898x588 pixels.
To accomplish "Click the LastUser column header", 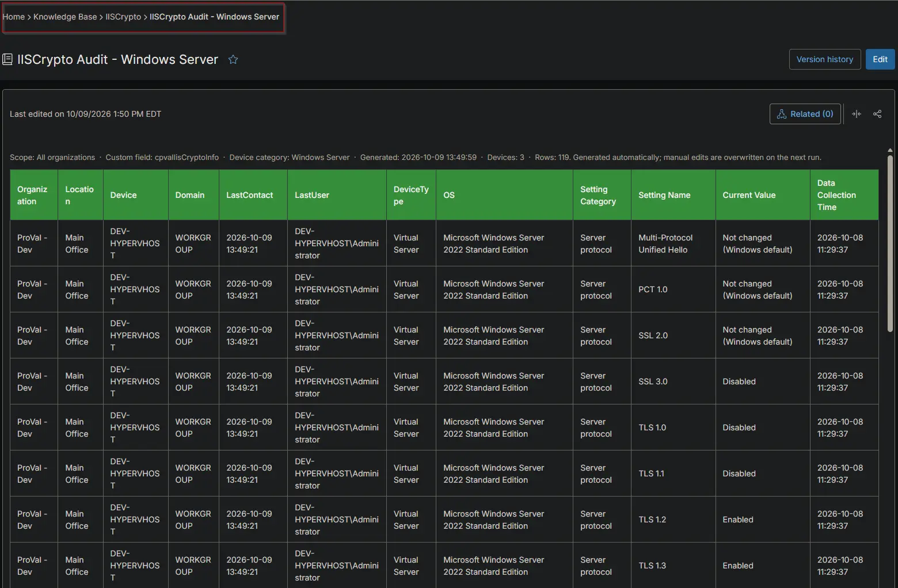I will tap(337, 195).
